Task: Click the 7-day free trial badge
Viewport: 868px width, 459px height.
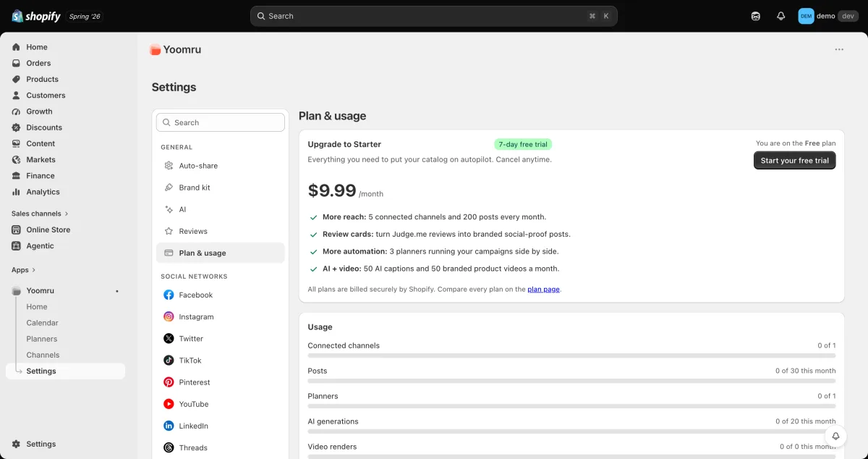Action: coord(523,144)
